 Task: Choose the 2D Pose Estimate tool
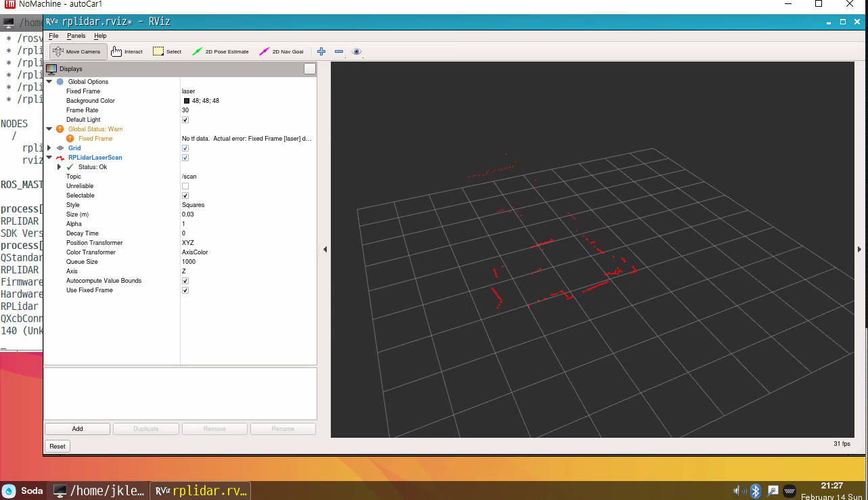click(x=221, y=51)
